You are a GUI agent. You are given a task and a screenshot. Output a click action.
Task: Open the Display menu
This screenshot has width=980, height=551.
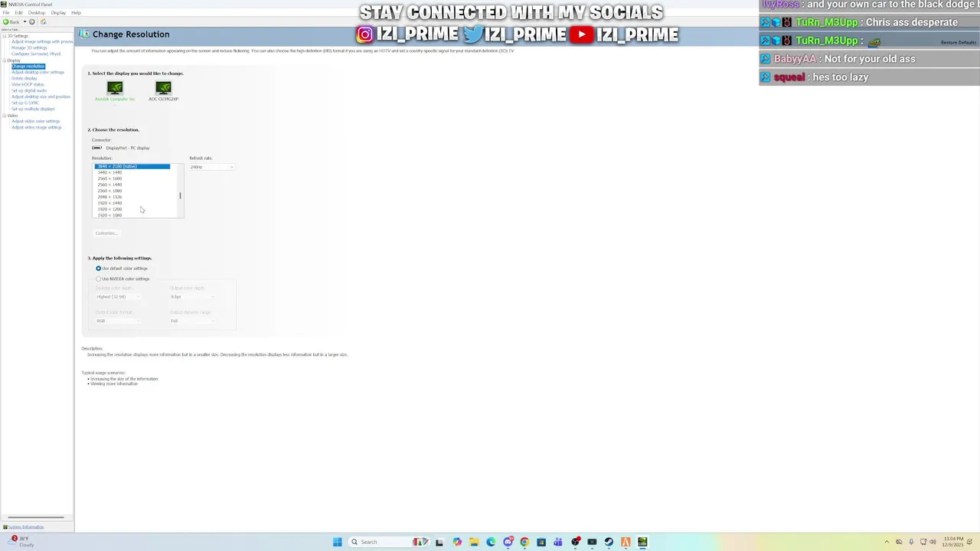58,13
